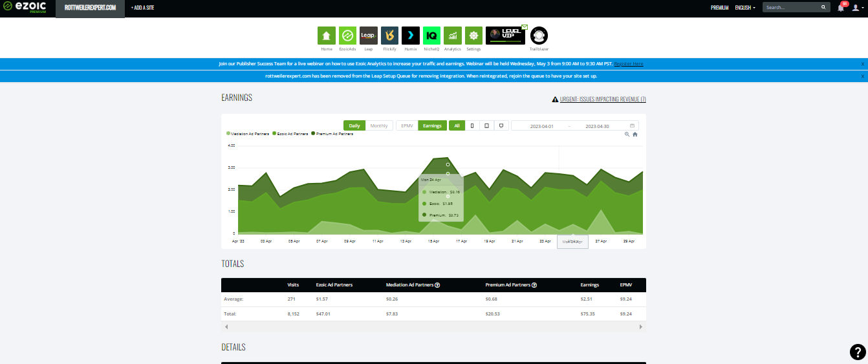Select All devices filter

(457, 125)
